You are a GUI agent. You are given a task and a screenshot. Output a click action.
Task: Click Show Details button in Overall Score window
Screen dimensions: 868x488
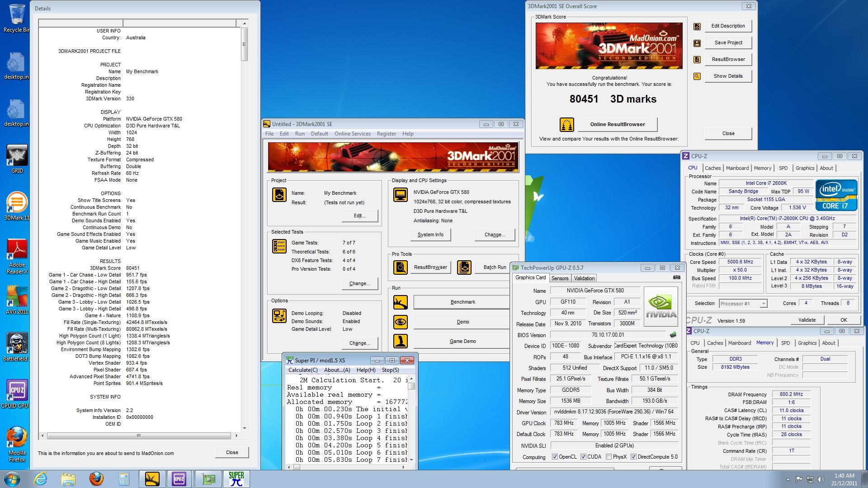click(x=728, y=76)
